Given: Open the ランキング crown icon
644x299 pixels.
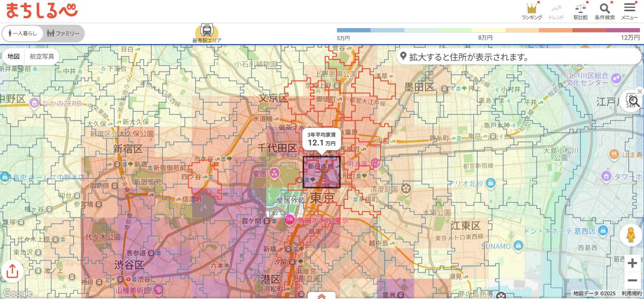Looking at the screenshot, I should click(531, 11).
